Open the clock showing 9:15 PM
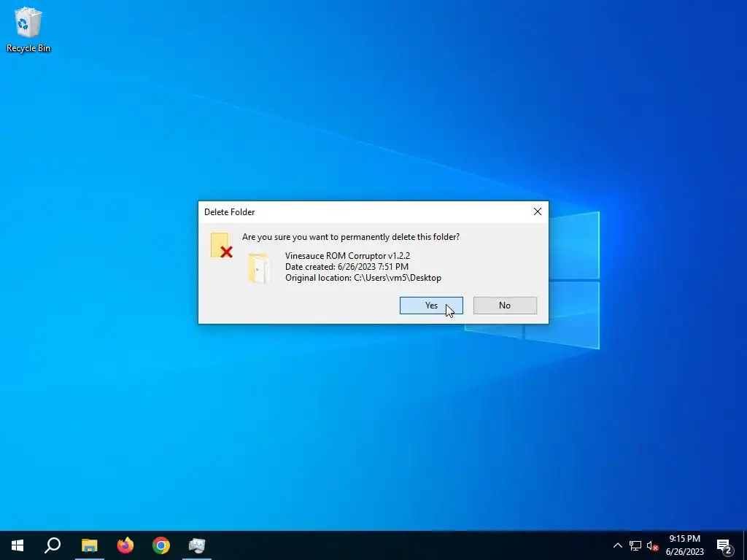747x560 pixels. pyautogui.click(x=684, y=545)
